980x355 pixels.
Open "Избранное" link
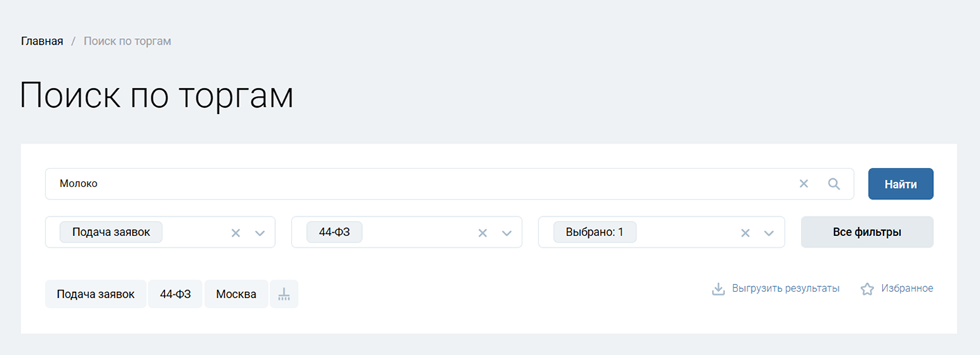(907, 289)
